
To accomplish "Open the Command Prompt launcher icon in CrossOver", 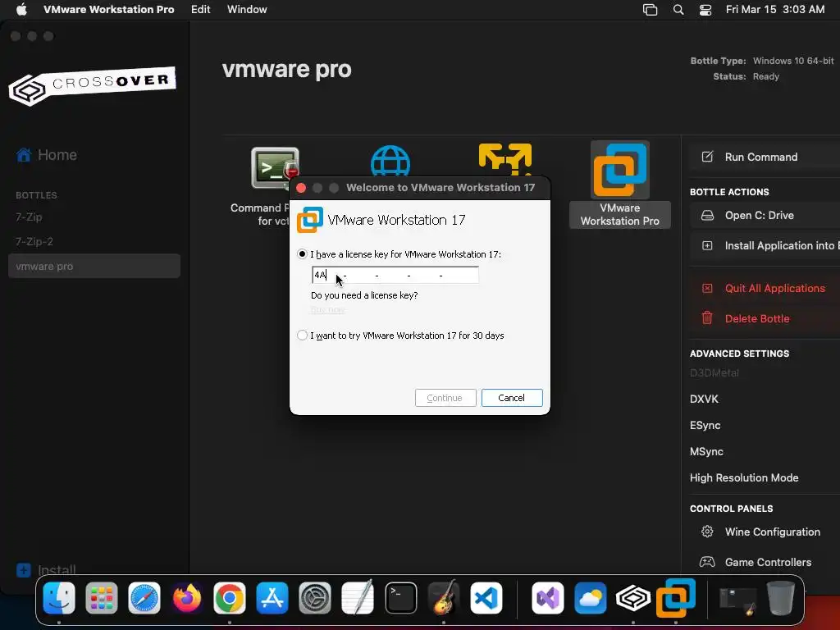I will 275,169.
